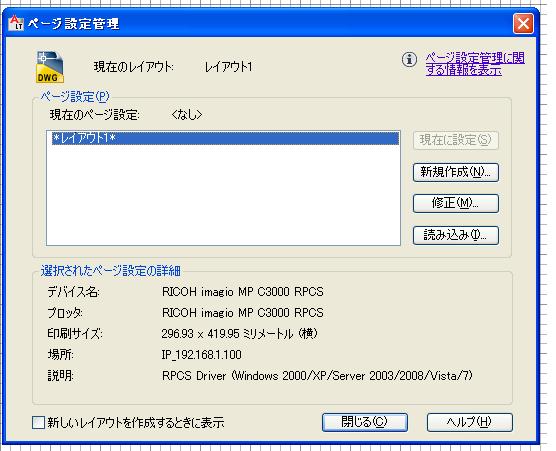Click the RPCS Driver description text

pyautogui.click(x=317, y=375)
